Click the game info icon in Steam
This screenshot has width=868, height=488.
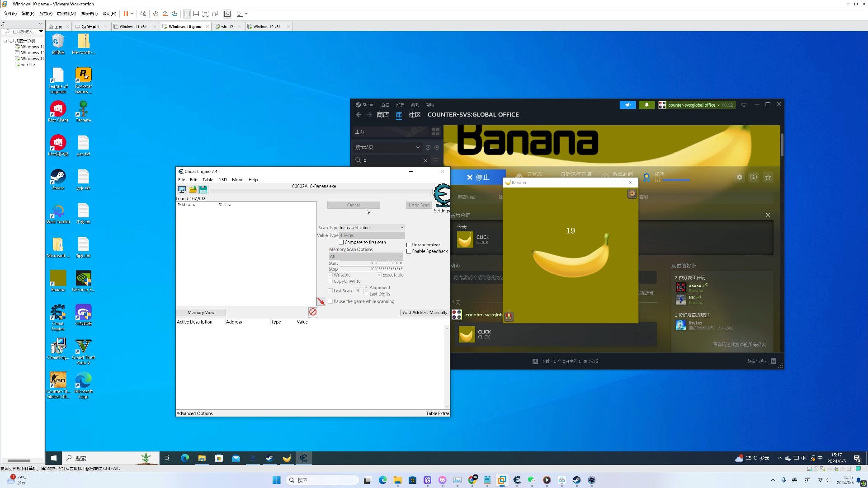[754, 177]
